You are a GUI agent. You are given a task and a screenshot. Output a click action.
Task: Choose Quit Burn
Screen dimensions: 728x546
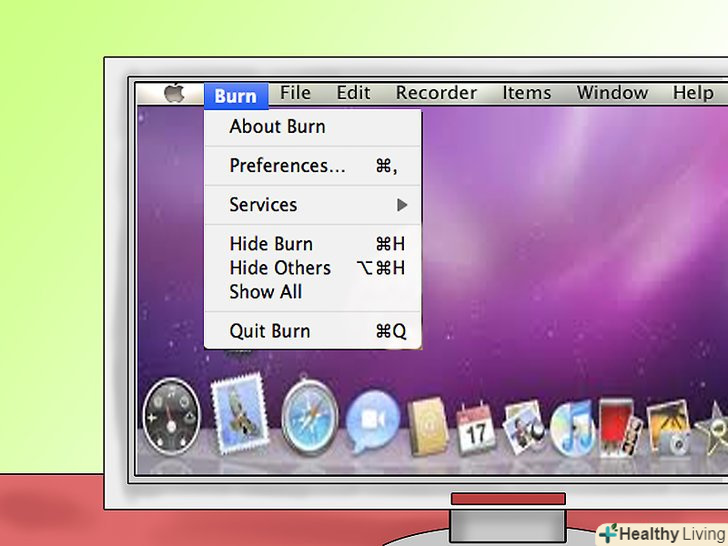coord(312,331)
